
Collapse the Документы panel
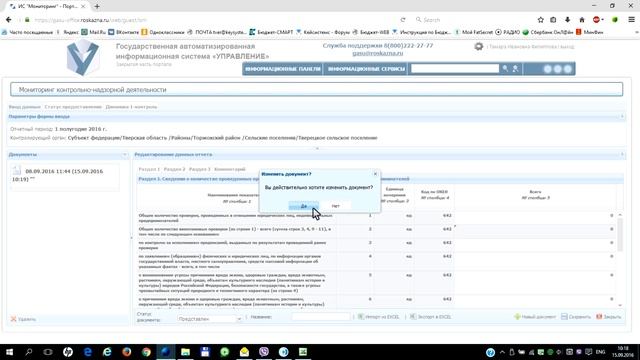coord(125,155)
